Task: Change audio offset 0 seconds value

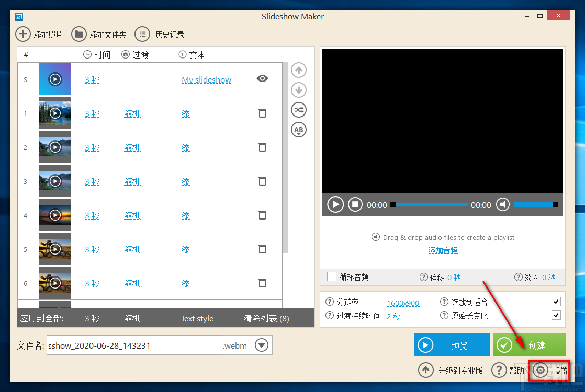Action: click(x=454, y=277)
